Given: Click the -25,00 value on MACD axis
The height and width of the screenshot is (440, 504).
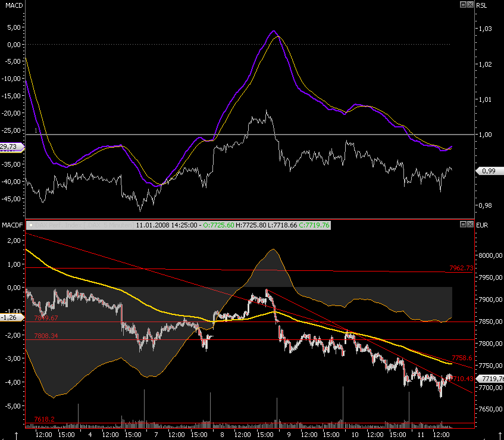Looking at the screenshot, I should [11, 130].
